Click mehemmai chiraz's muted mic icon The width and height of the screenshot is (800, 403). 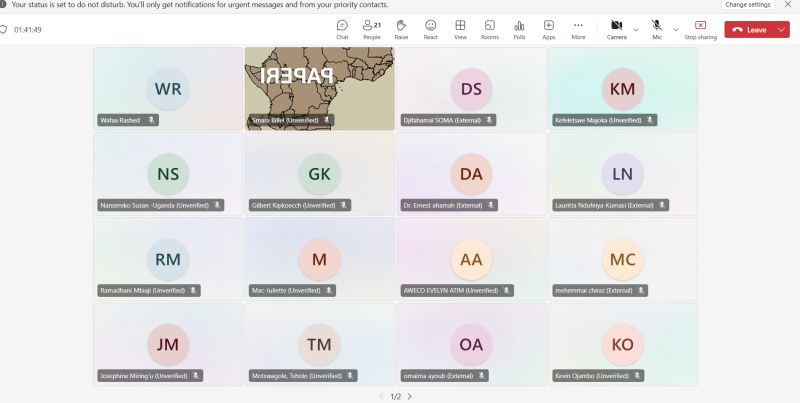coord(641,291)
